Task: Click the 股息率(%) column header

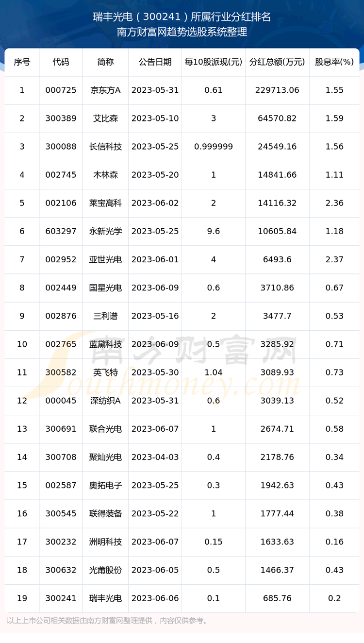Action: 334,62
